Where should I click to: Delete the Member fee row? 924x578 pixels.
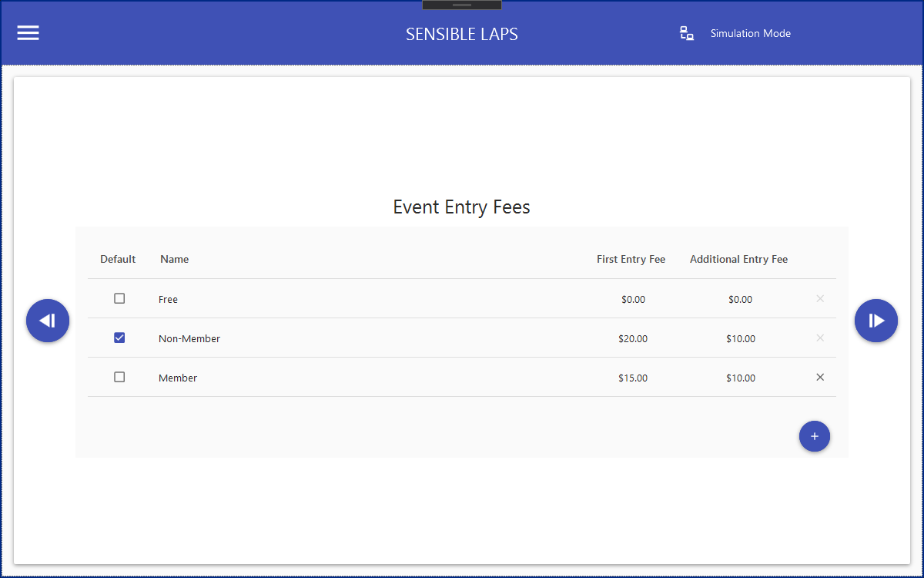tap(820, 377)
